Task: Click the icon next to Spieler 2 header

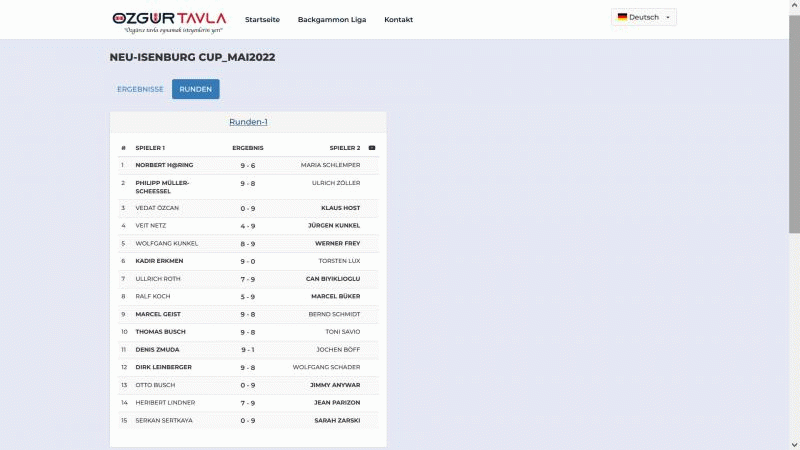Action: tap(372, 148)
